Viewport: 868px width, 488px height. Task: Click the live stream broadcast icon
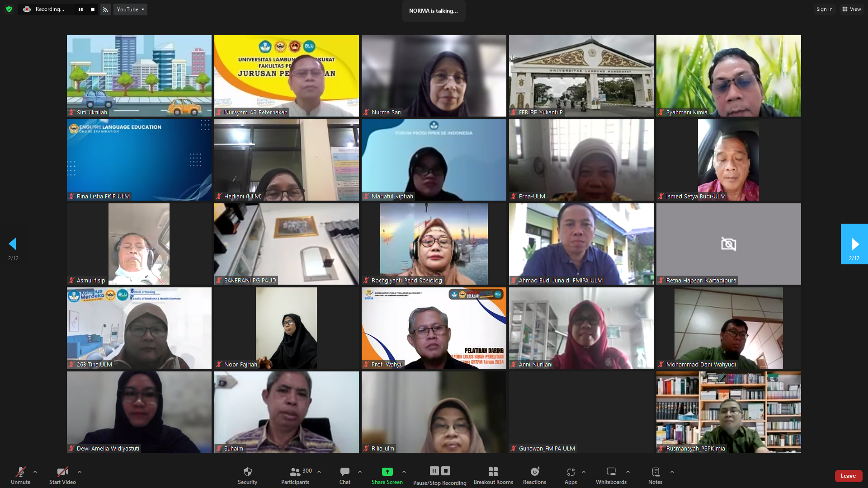click(x=106, y=9)
